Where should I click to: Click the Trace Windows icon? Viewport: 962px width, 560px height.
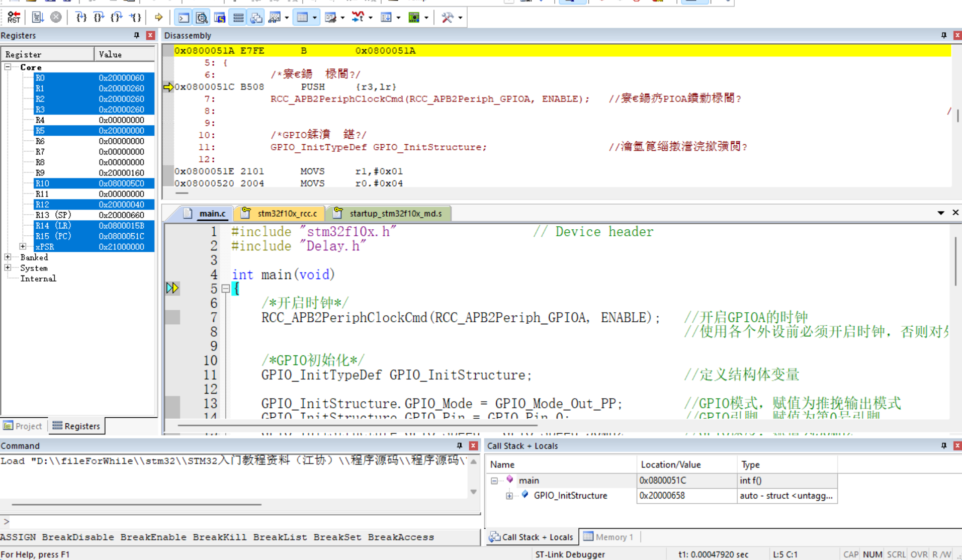(x=386, y=18)
